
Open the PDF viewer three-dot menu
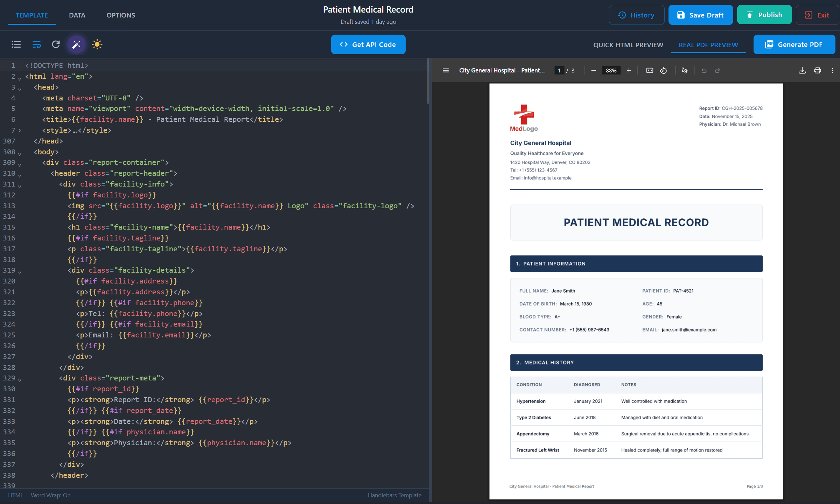pyautogui.click(x=833, y=70)
